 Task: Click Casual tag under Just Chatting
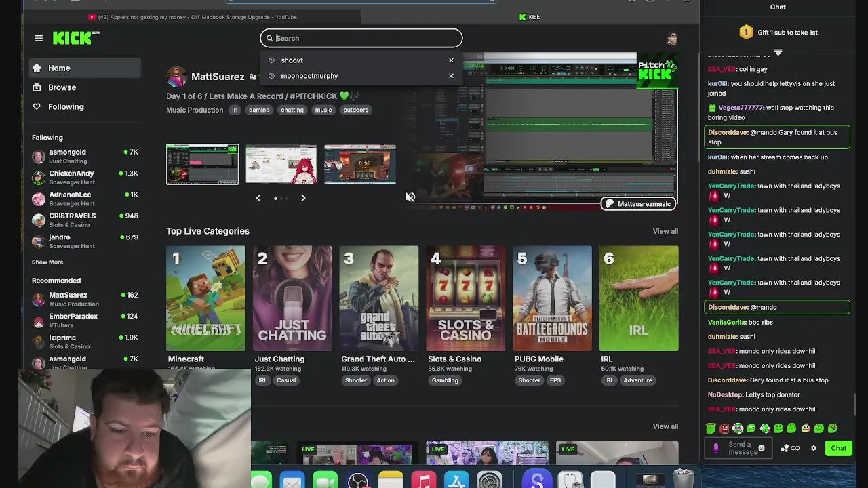pyautogui.click(x=286, y=380)
